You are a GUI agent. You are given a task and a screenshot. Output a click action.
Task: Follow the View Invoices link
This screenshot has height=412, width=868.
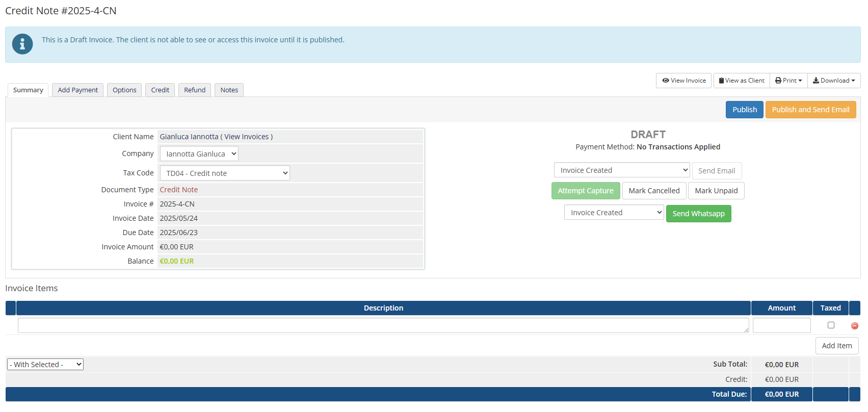pyautogui.click(x=246, y=137)
